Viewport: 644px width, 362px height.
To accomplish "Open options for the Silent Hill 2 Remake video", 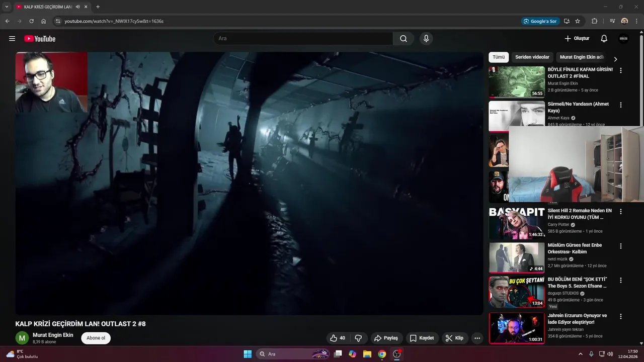I will pos(621,212).
